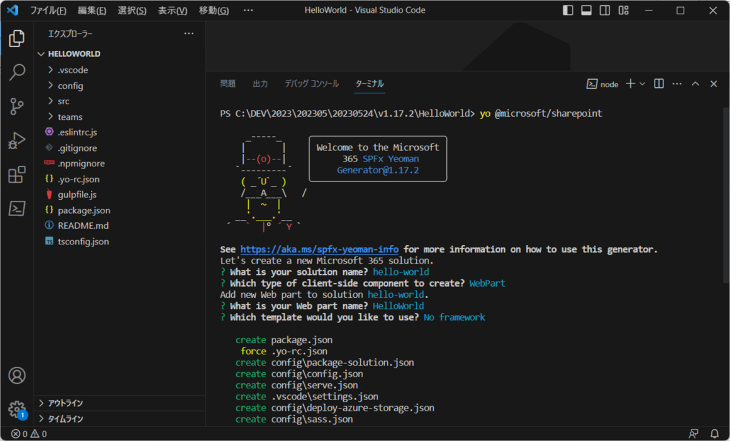This screenshot has height=442, width=730.
Task: Expand the teams folder
Action: (x=120, y=117)
